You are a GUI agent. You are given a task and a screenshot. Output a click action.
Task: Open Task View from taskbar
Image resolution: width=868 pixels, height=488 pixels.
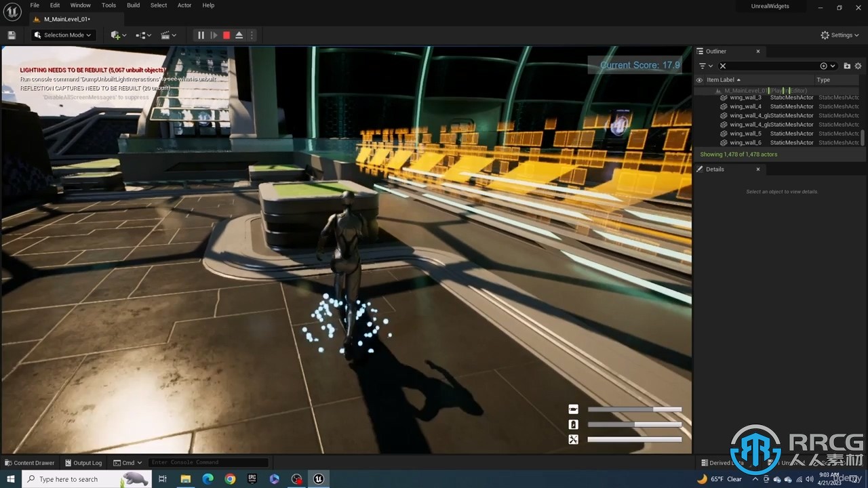click(x=163, y=479)
